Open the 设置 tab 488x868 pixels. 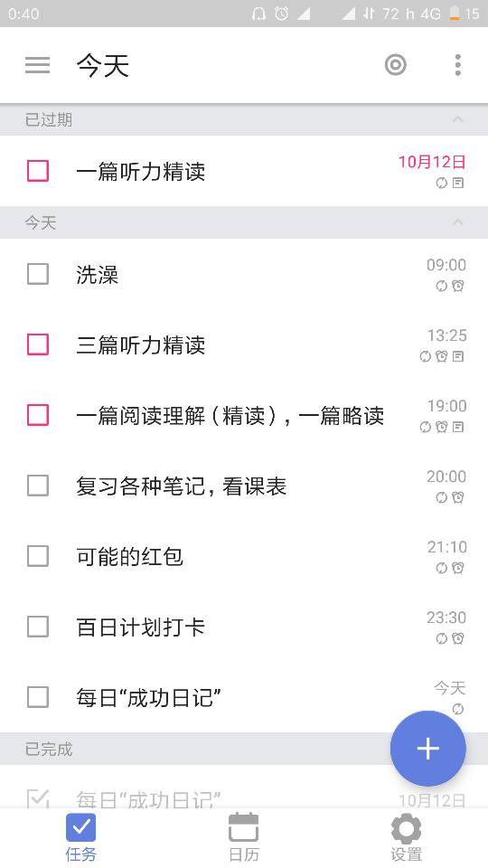pyautogui.click(x=406, y=836)
